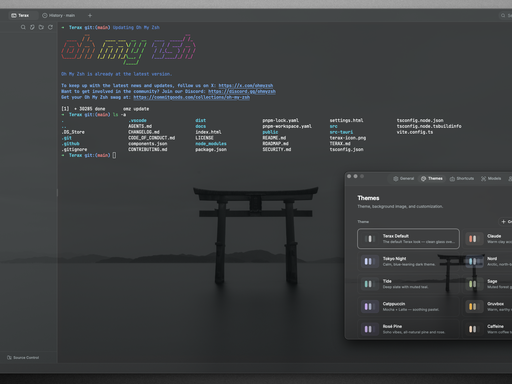
Task: Click the 'public' directory name in the terminal
Action: point(270,132)
